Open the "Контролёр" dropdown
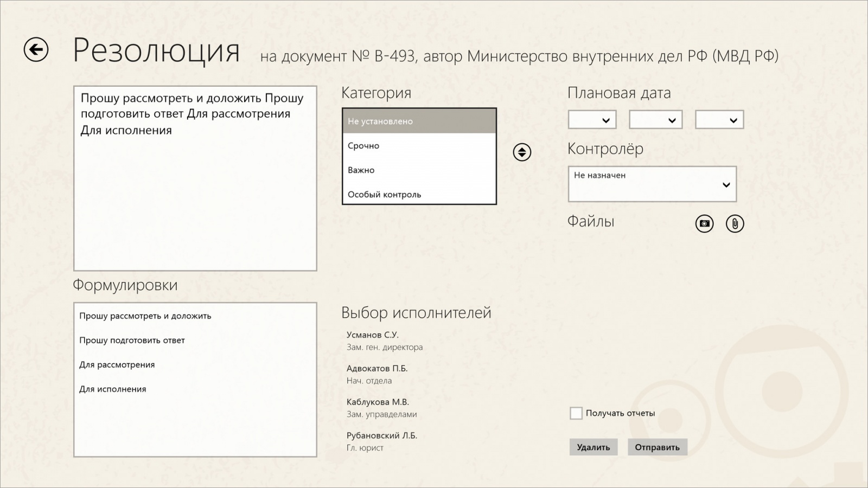The image size is (868, 488). (651, 184)
